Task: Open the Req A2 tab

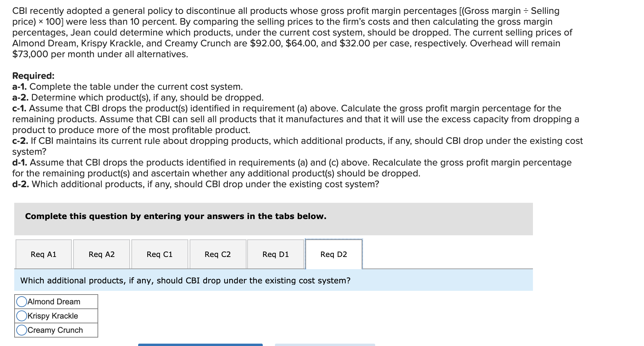Action: click(x=101, y=254)
